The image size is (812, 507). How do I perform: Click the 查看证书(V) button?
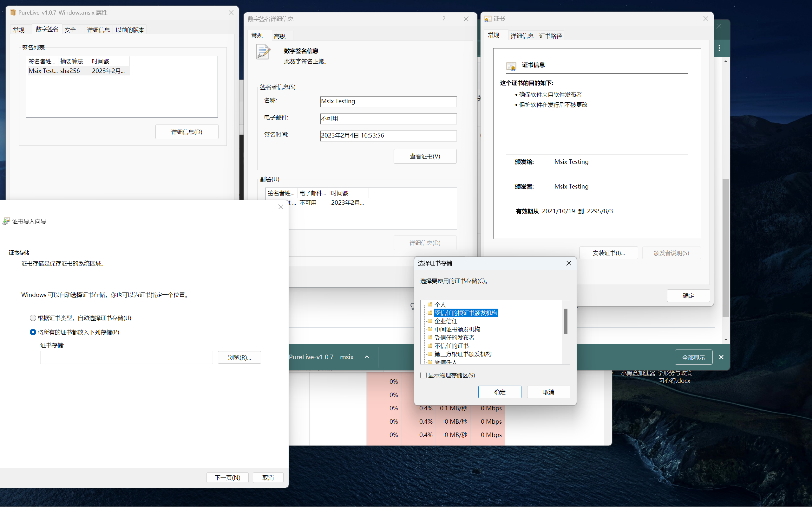425,156
